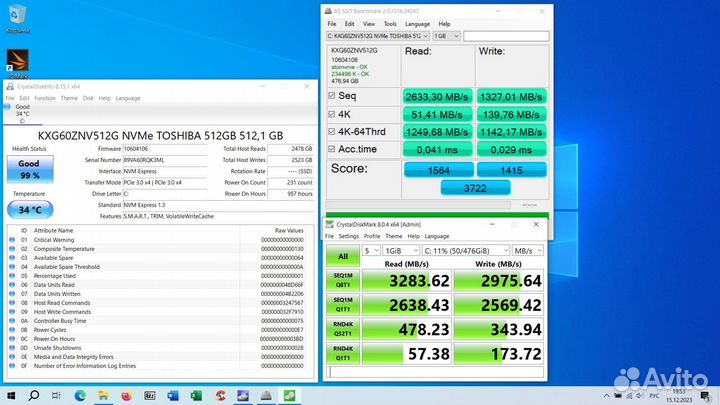Toggle the Seq test checkbox
This screenshot has width=720, height=405.
pyautogui.click(x=332, y=96)
